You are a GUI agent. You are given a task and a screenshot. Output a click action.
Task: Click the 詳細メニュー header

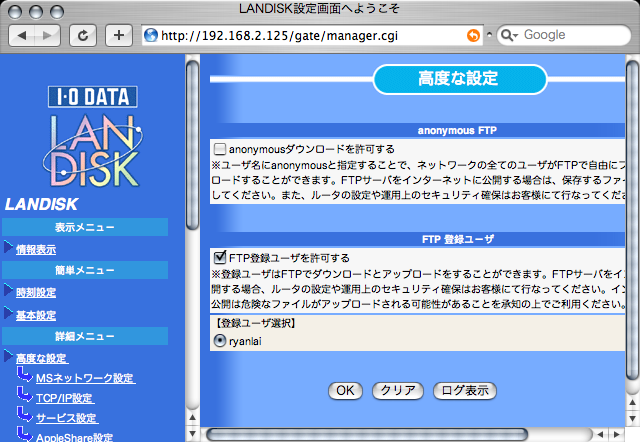[85, 336]
